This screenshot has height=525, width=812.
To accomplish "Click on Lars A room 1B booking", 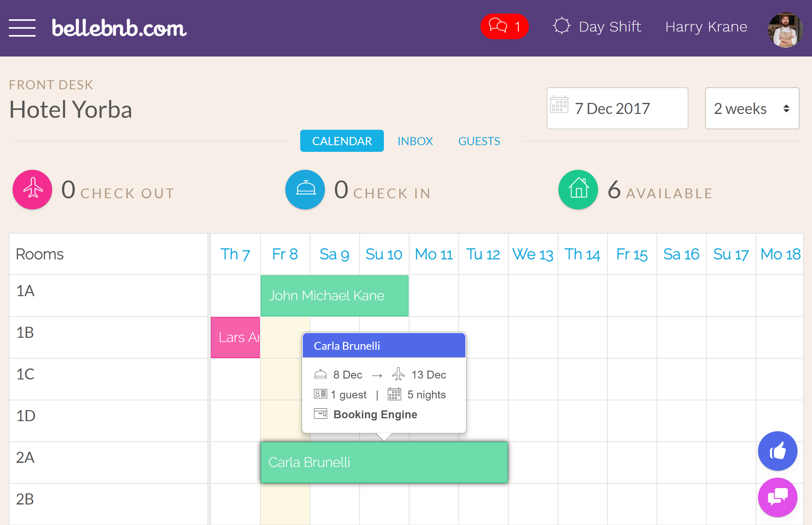I will pos(236,336).
